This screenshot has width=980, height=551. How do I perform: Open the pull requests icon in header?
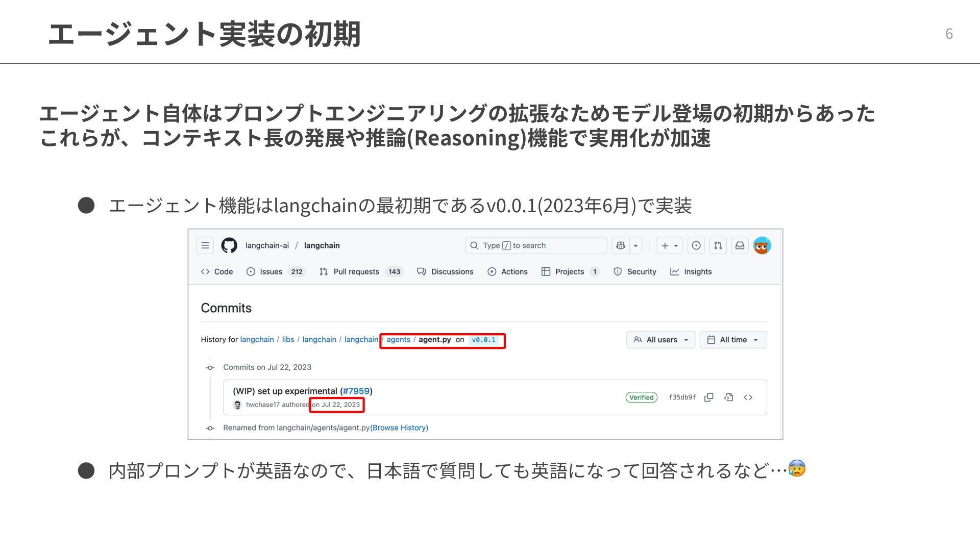coord(718,245)
